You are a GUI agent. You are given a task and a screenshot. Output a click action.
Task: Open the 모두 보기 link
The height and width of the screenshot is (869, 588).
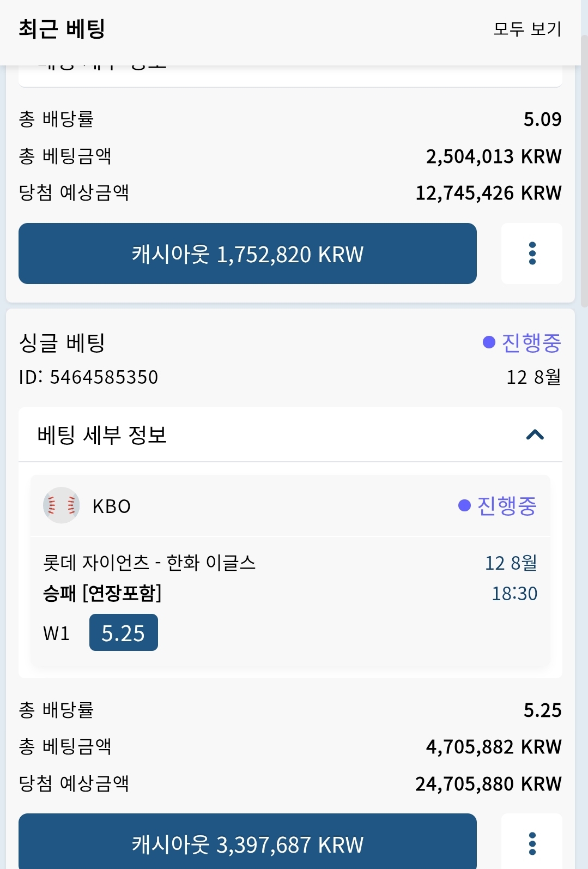coord(527,28)
